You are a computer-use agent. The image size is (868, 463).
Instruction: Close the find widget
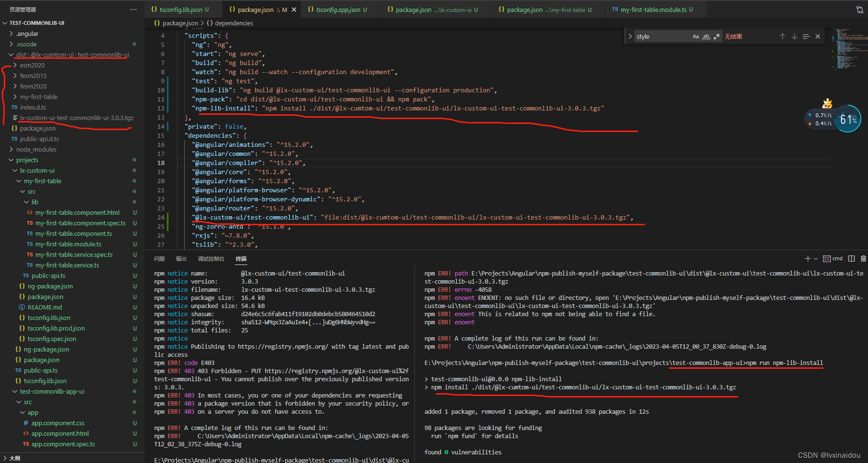[x=818, y=36]
